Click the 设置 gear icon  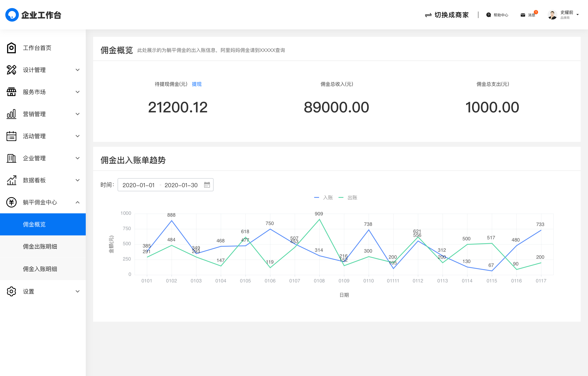pos(11,291)
